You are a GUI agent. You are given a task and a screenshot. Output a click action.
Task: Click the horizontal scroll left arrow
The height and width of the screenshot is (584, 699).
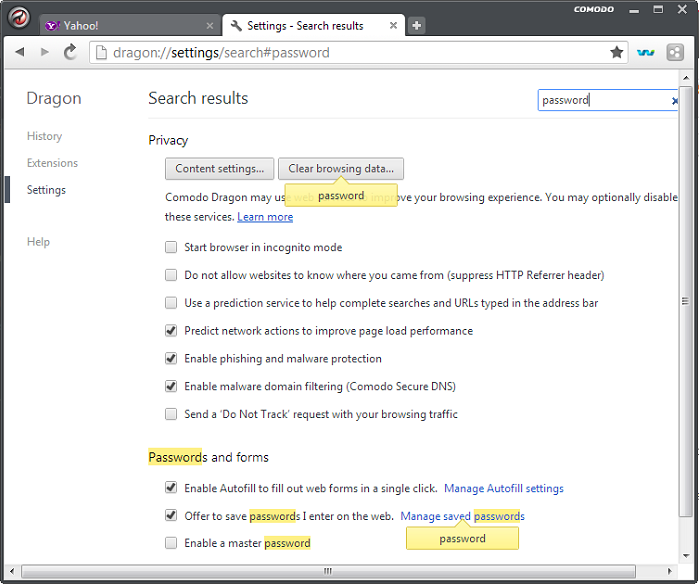(12, 571)
